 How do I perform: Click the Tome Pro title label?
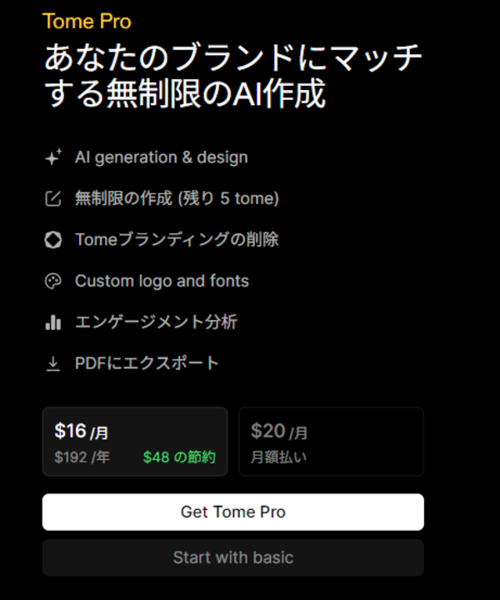pyautogui.click(x=87, y=21)
